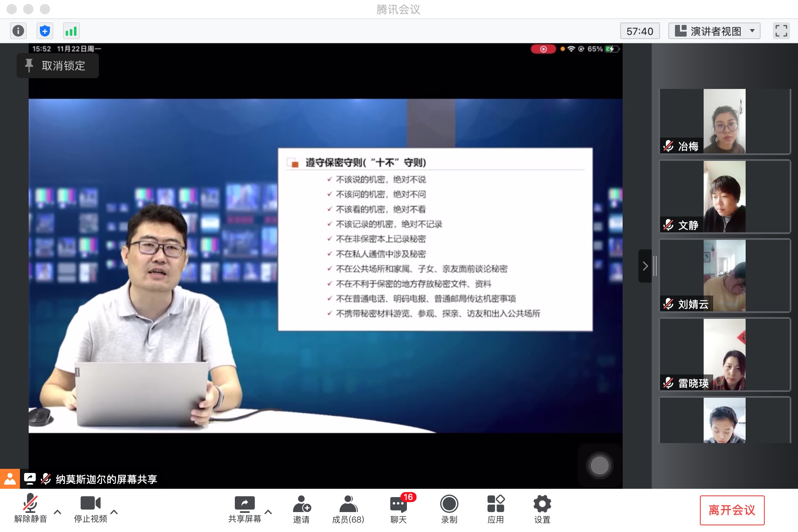
Task: Expand video options arrow next to stop video
Action: [x=114, y=512]
